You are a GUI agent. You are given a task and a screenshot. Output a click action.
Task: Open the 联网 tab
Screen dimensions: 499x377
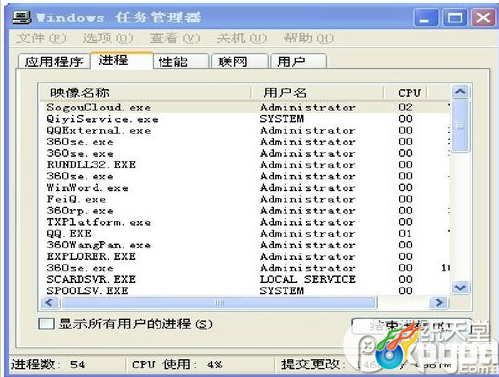(x=240, y=62)
